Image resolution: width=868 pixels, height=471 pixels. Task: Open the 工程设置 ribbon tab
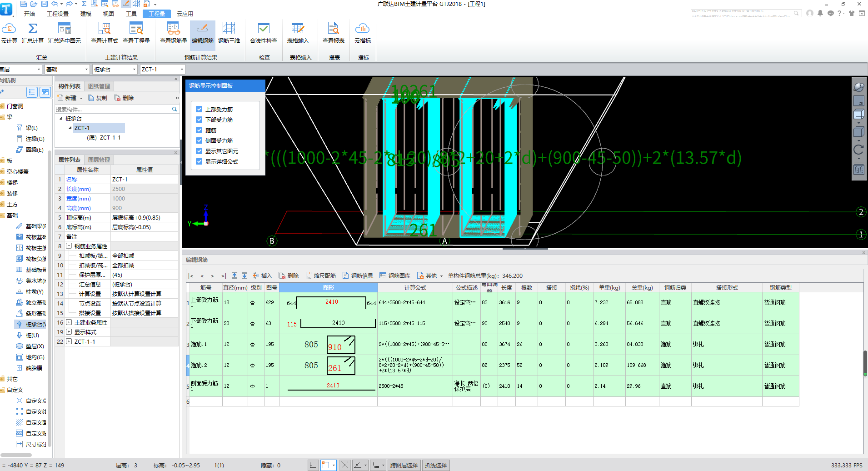click(x=58, y=14)
